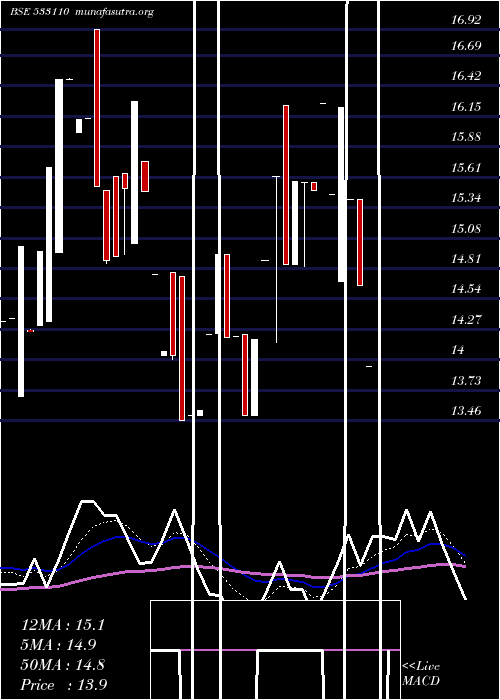Click the 12MA : 15.1 reading
This screenshot has height=700, width=500.
[x=63, y=625]
